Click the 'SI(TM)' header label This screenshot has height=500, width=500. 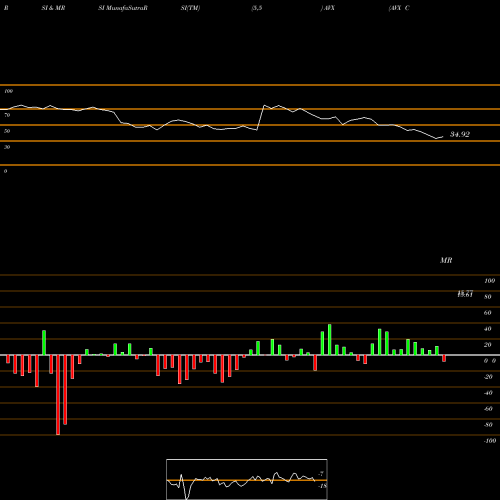190,8
